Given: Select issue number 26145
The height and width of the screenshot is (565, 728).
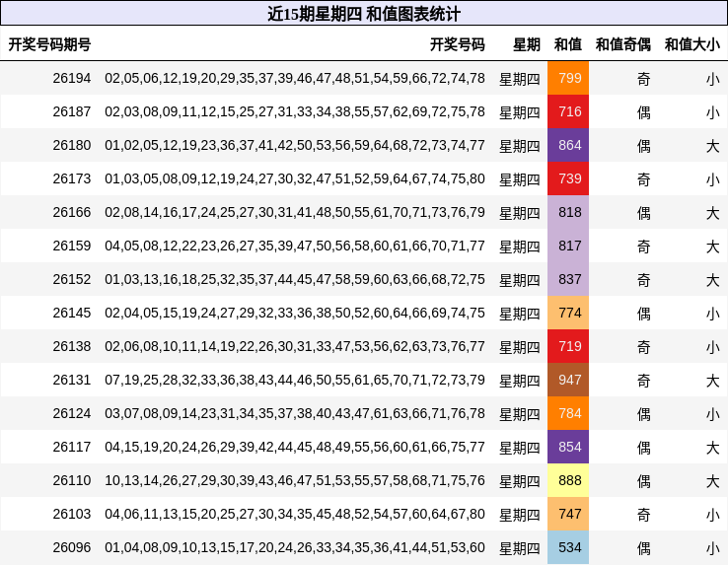Looking at the screenshot, I should pos(71,313).
